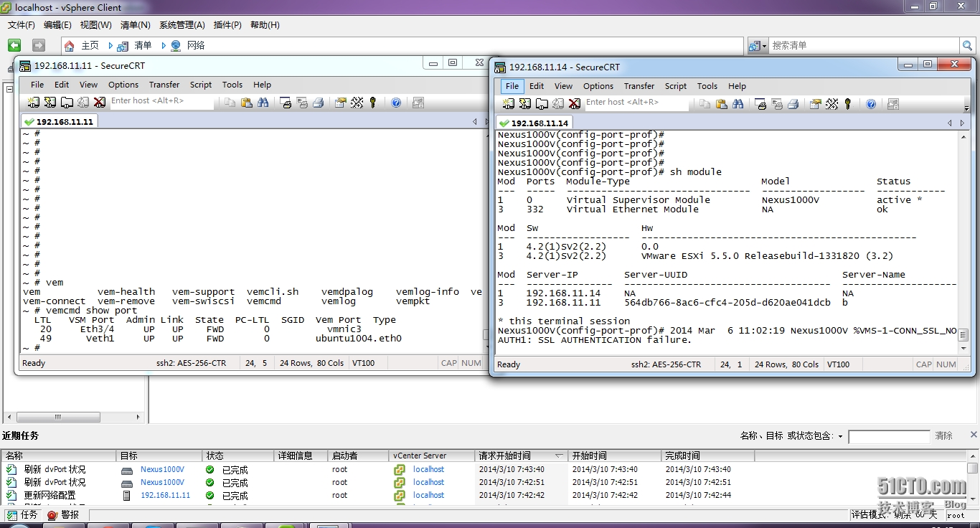Image resolution: width=980 pixels, height=528 pixels.
Task: Click vSphere 搜索清单 search field
Action: pos(864,45)
